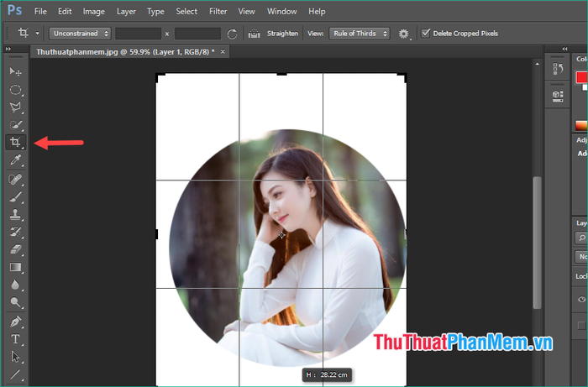The height and width of the screenshot is (387, 588).
Task: Click canvas vertical scrollbar thumb
Action: click(538, 243)
